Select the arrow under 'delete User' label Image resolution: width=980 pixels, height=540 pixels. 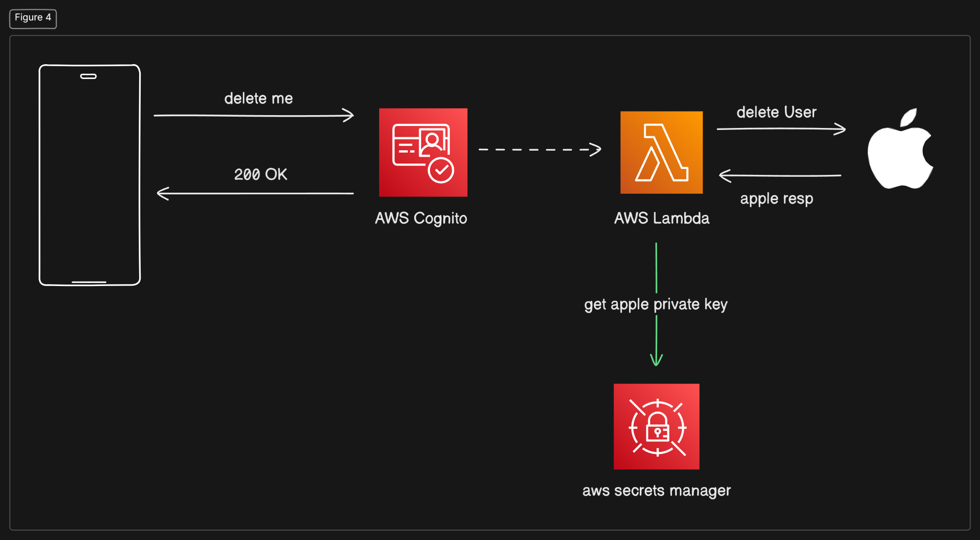point(782,129)
